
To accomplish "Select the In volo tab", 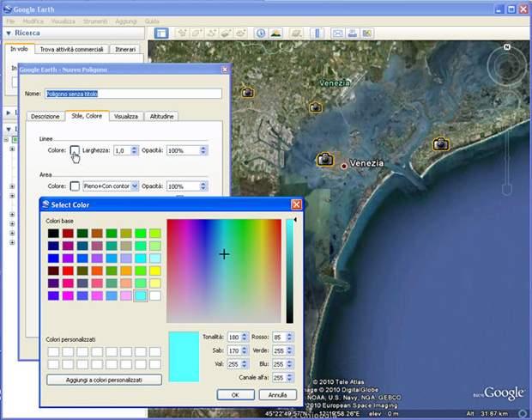I will pyautogui.click(x=19, y=49).
